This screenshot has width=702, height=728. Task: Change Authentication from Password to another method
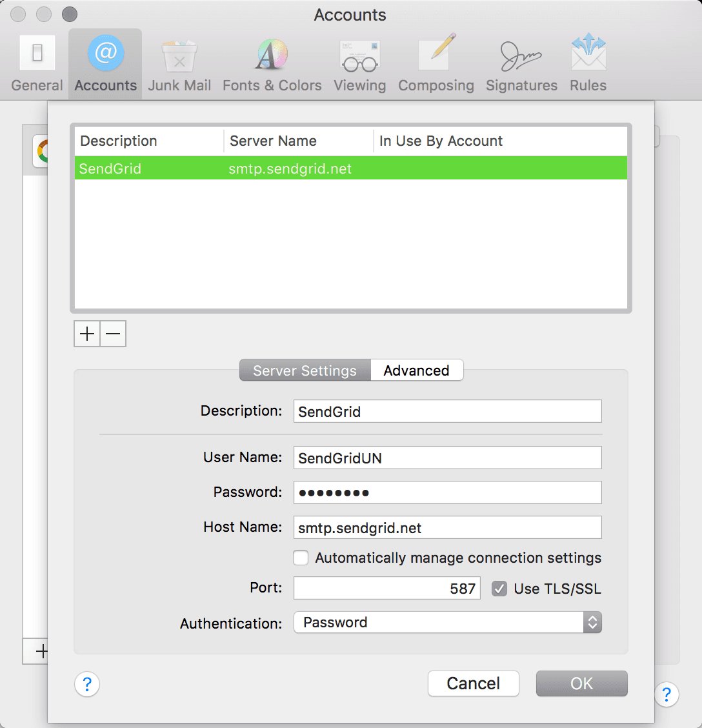592,622
